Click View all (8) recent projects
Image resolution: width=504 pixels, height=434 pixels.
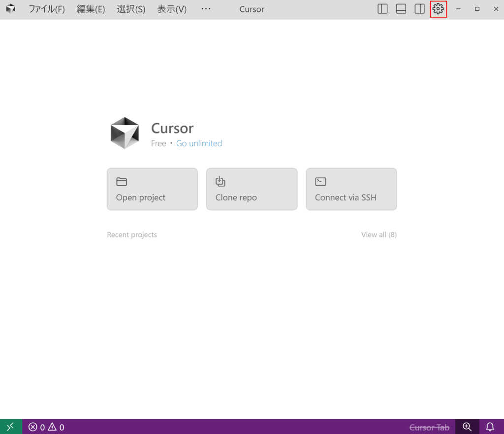coord(378,234)
